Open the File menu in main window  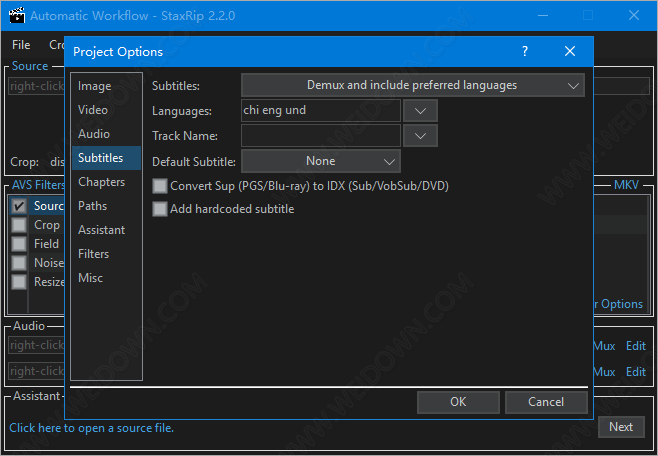[21, 45]
